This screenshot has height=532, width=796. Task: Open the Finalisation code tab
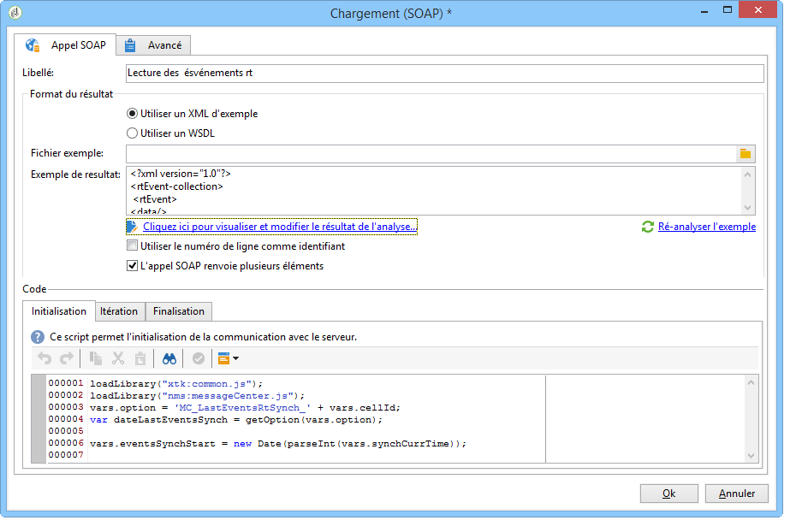(179, 311)
